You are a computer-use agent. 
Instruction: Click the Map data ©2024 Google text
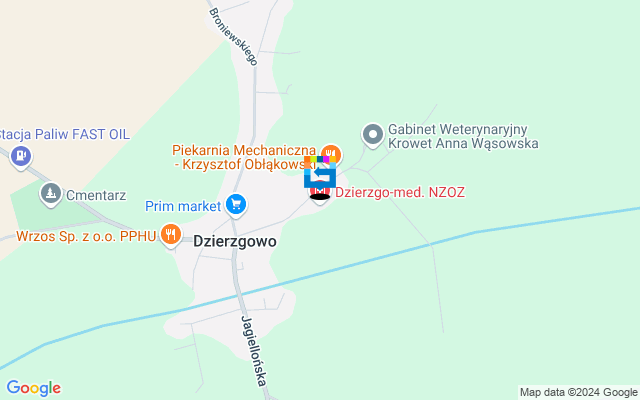578,392
